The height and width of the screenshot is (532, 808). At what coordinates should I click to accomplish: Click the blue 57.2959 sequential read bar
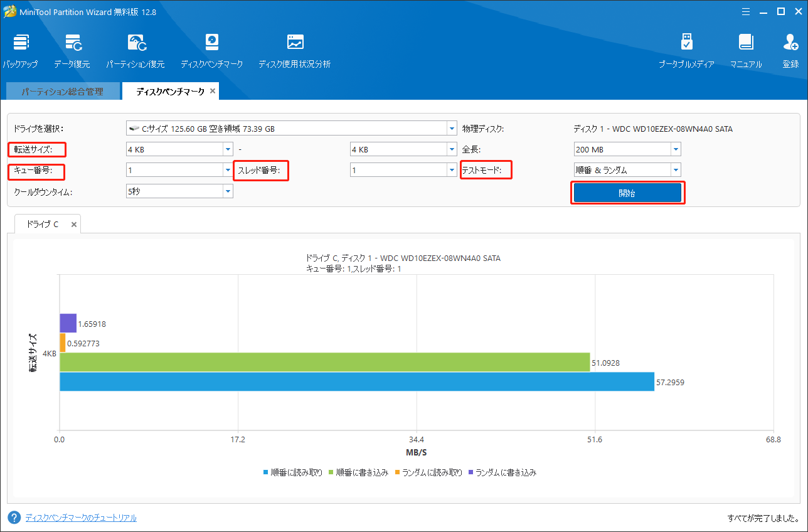pyautogui.click(x=357, y=381)
